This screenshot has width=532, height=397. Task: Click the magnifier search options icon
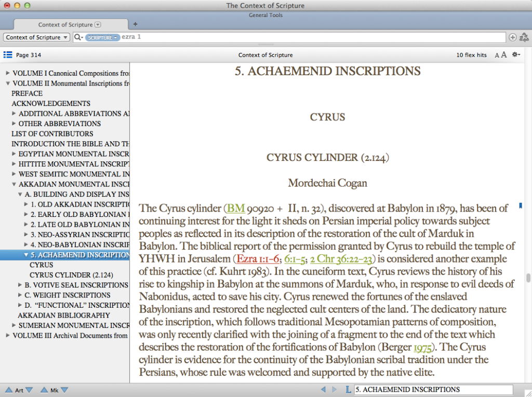click(78, 37)
